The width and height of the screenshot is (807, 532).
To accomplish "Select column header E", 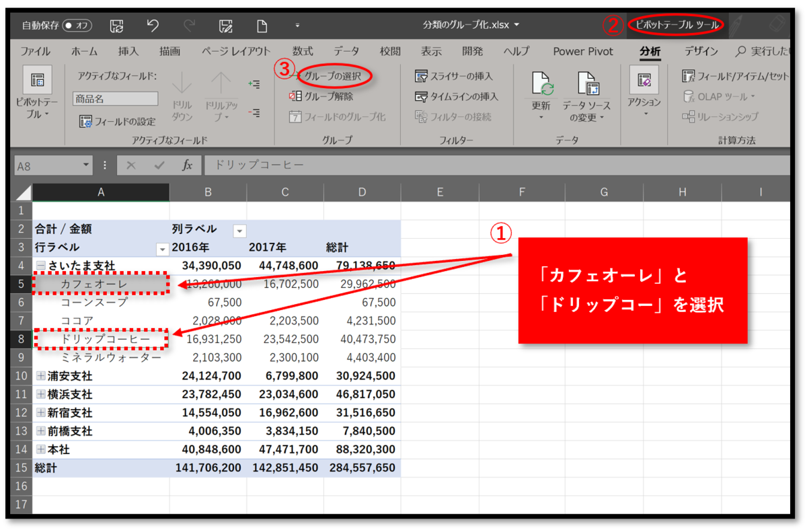I will [440, 192].
